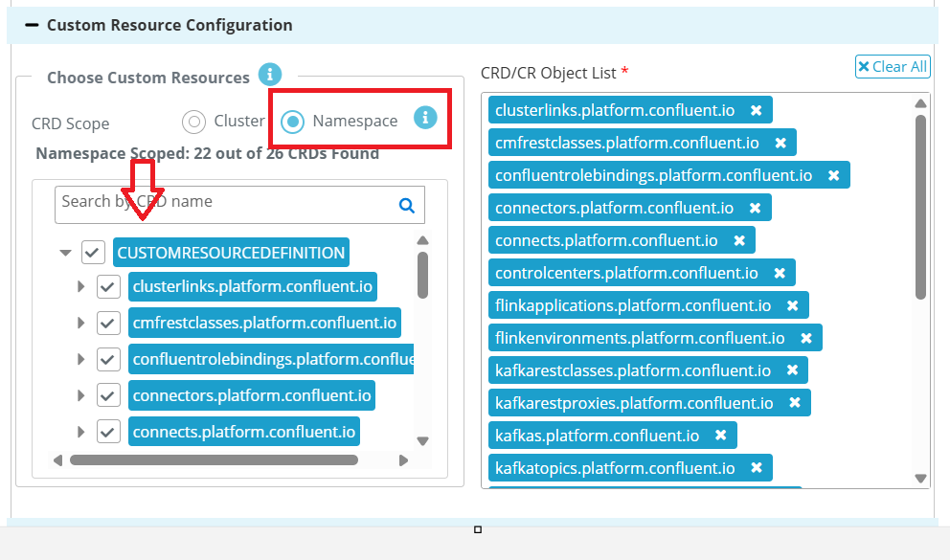Uncheck connectors.platform.confluent.io checkbox in tree
Screen dimensions: 950x560
click(x=108, y=395)
